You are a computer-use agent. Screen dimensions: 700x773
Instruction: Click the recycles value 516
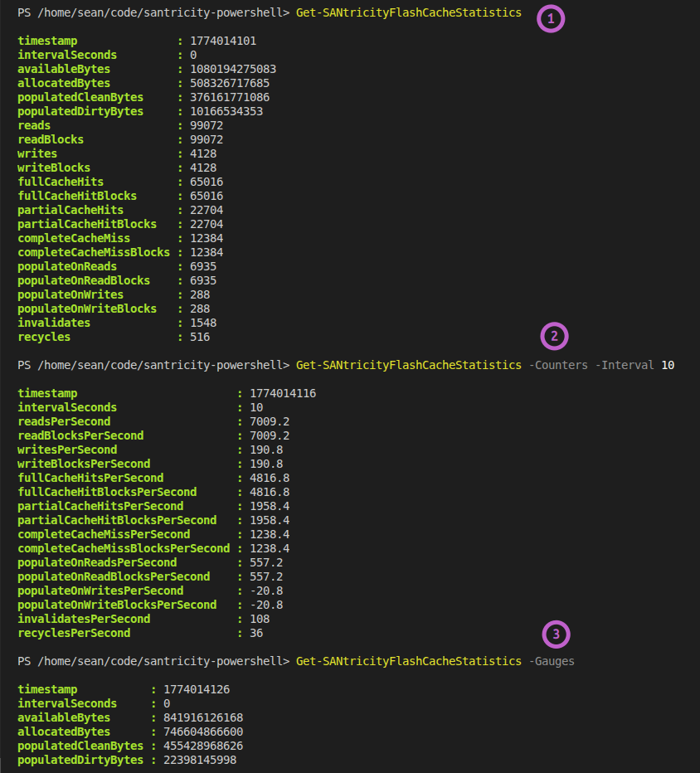point(200,338)
